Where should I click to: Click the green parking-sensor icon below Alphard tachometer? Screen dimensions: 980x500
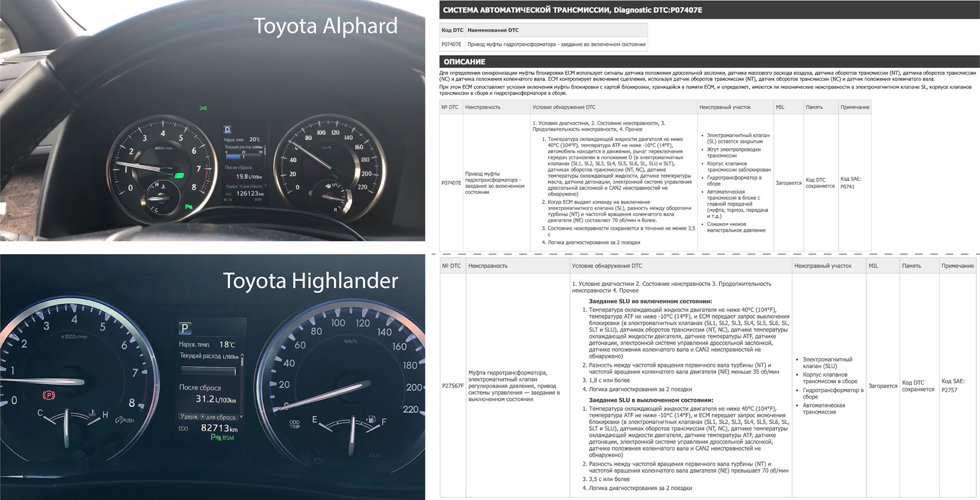pos(189,207)
